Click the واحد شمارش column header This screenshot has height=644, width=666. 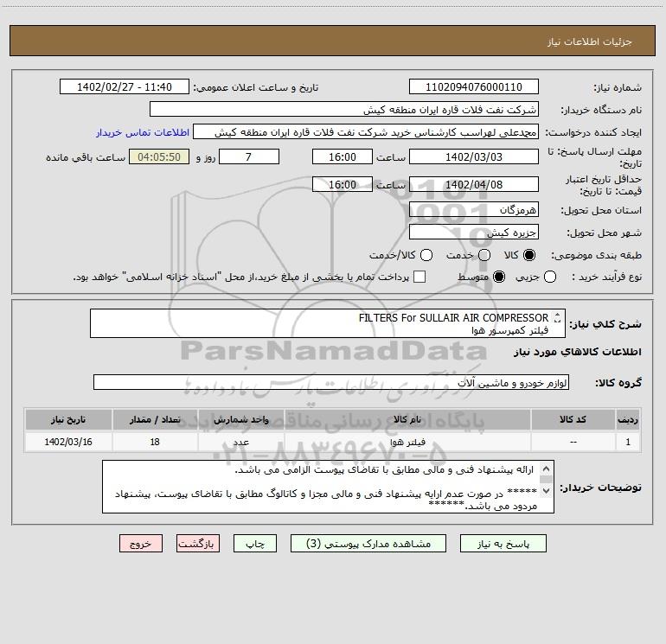pyautogui.click(x=240, y=419)
